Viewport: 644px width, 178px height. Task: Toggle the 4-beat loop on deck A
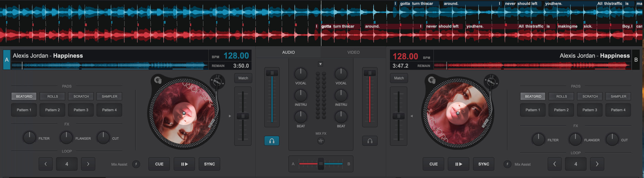67,164
